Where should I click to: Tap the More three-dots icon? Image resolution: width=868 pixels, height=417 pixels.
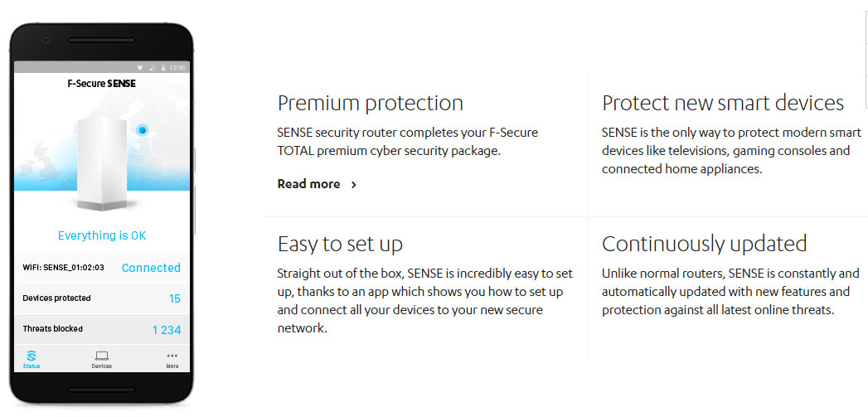point(172,356)
